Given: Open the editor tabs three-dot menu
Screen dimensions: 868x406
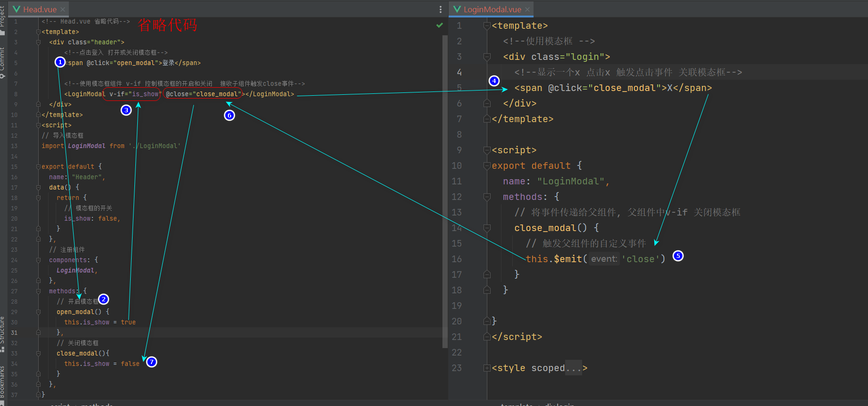Looking at the screenshot, I should [441, 9].
